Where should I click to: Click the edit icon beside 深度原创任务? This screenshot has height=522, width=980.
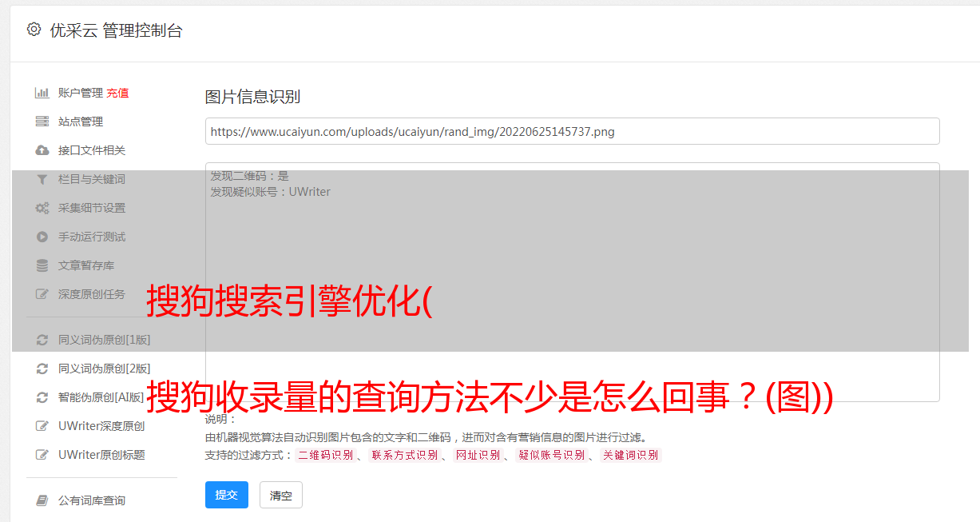point(42,294)
